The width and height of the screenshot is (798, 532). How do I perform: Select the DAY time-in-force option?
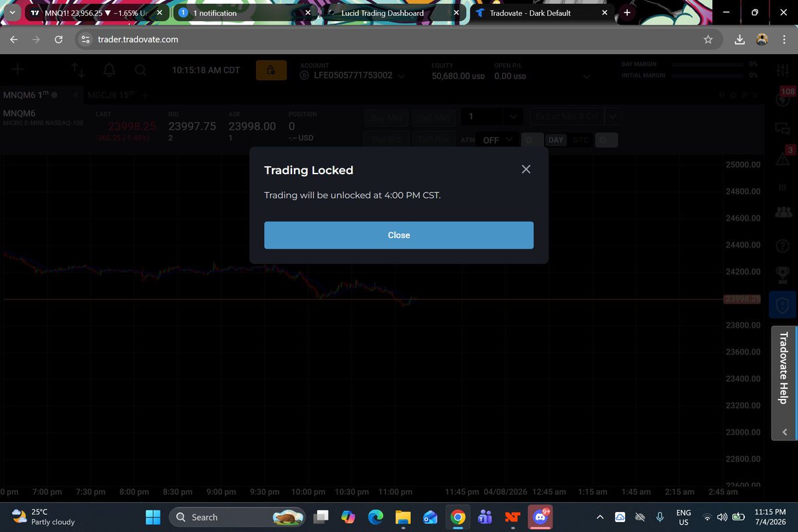click(x=556, y=140)
